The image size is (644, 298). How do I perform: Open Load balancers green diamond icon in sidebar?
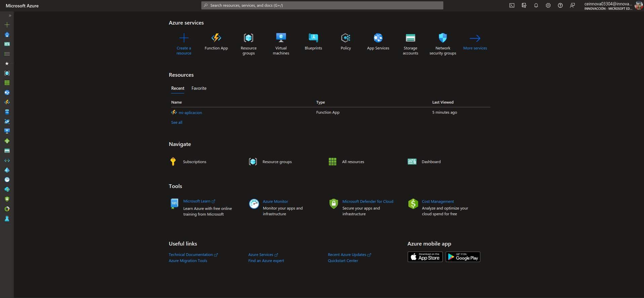(x=7, y=141)
